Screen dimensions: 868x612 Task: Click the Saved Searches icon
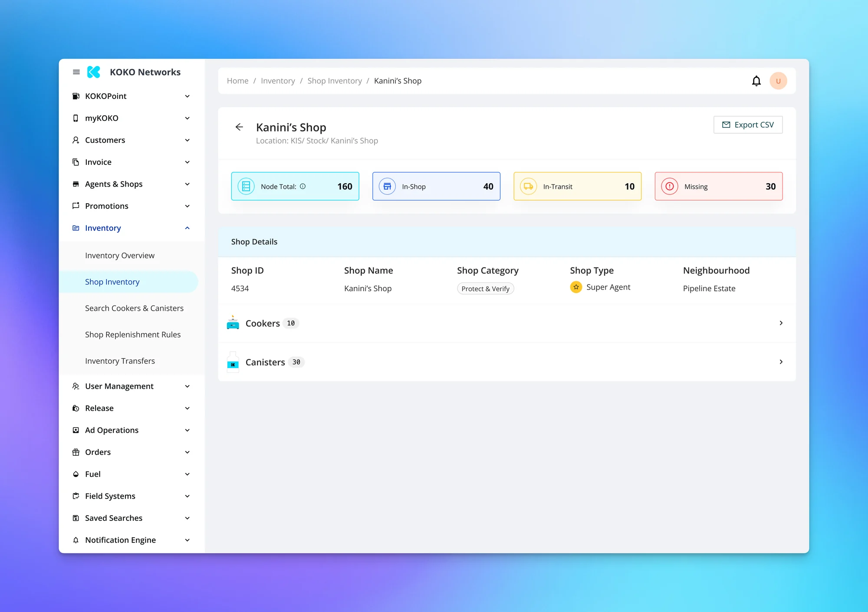point(76,518)
